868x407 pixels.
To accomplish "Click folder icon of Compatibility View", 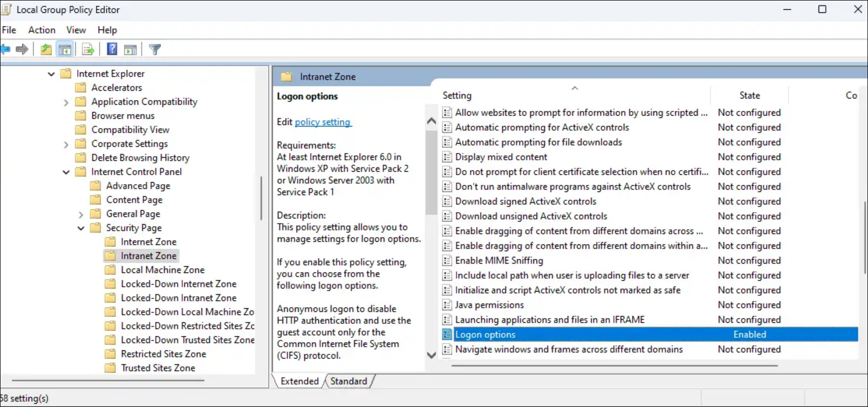I will [x=81, y=130].
